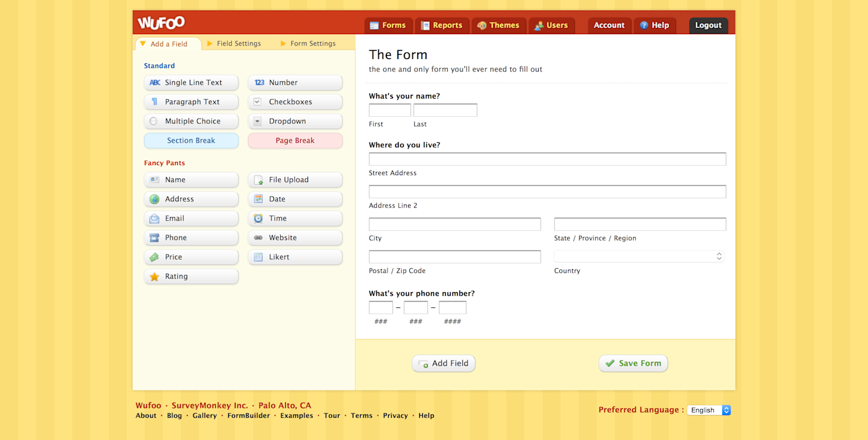Insert an Email field

point(191,218)
